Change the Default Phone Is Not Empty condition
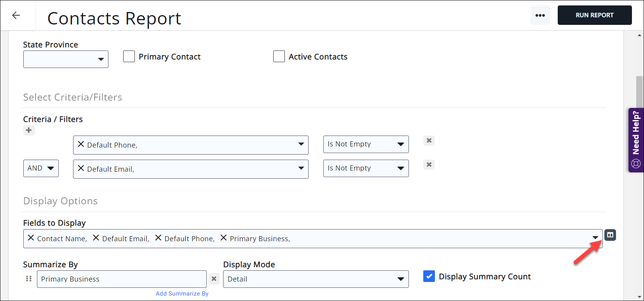 (x=366, y=144)
